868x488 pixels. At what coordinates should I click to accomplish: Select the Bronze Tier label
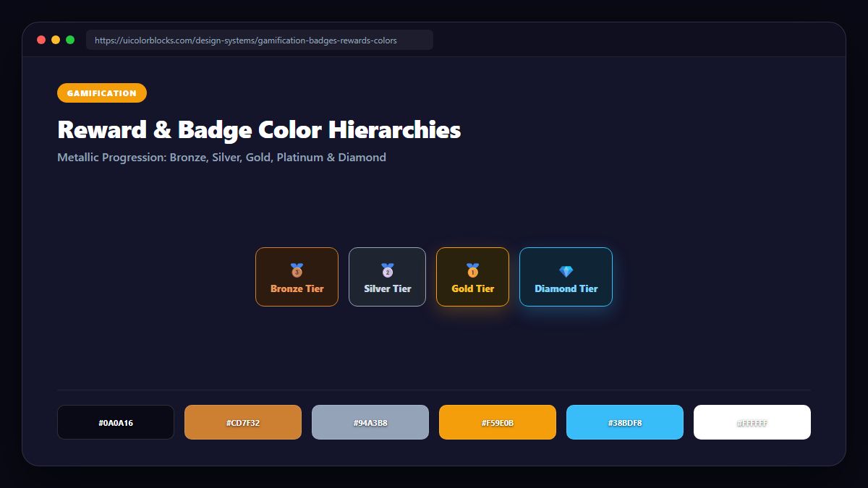(x=297, y=288)
